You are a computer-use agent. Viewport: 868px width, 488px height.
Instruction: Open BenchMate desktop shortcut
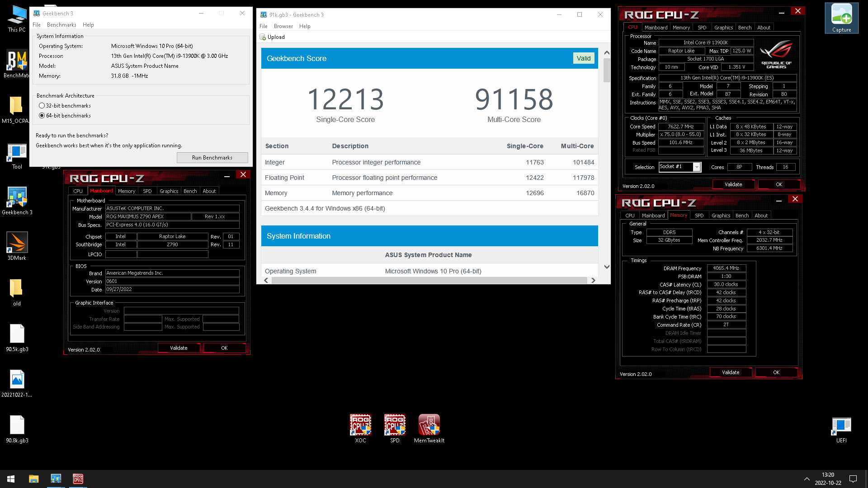[17, 64]
